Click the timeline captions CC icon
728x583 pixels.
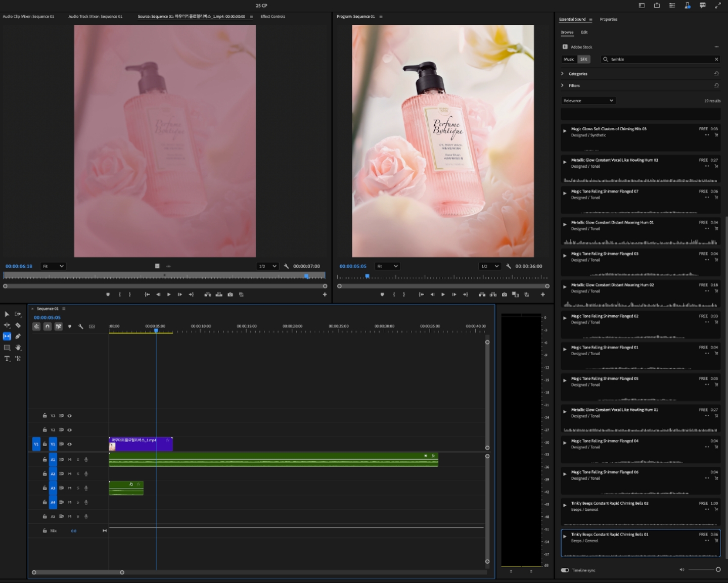point(92,326)
